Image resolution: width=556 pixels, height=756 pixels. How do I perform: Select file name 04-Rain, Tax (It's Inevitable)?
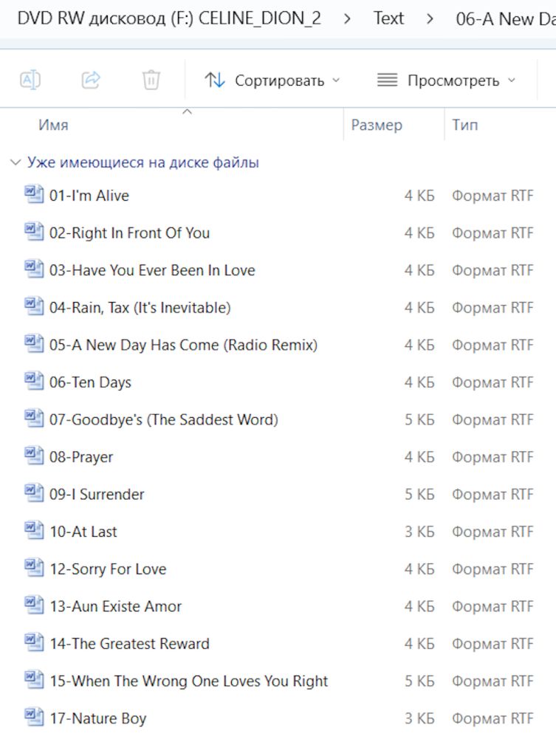[x=140, y=308]
